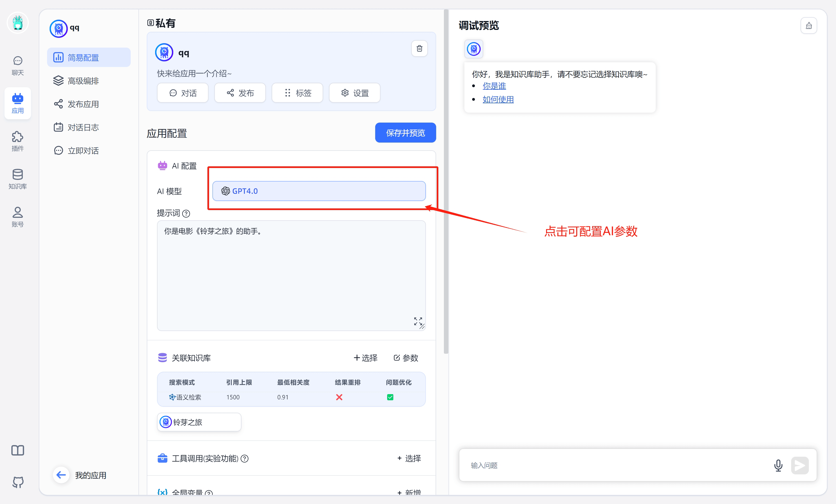Viewport: 836px width, 504px height.
Task: Open the 账号 account section
Action: click(x=18, y=217)
